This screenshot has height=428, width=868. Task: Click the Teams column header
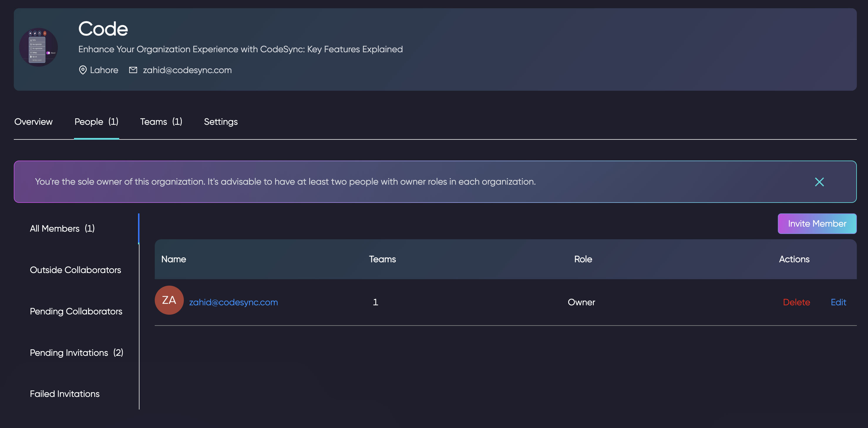point(382,259)
